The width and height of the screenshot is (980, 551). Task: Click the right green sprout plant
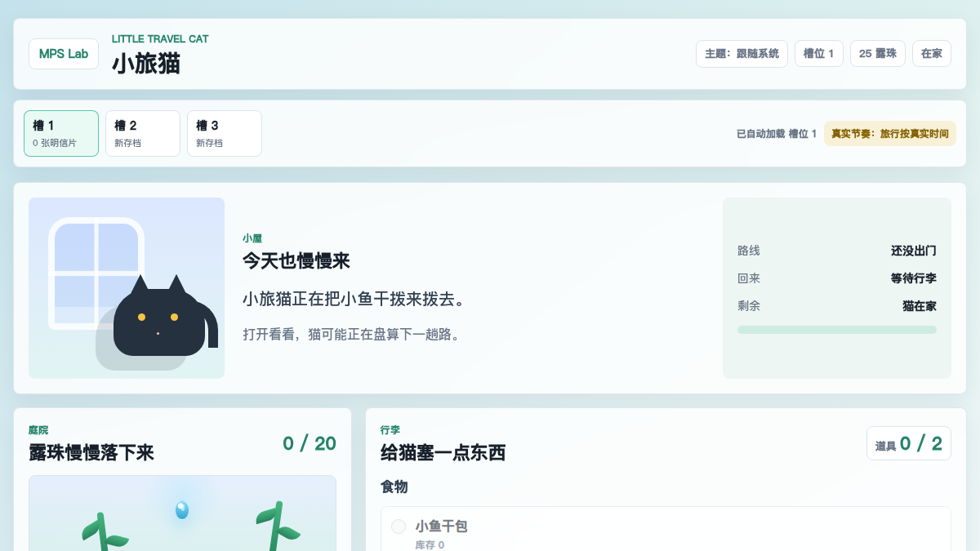tap(278, 527)
